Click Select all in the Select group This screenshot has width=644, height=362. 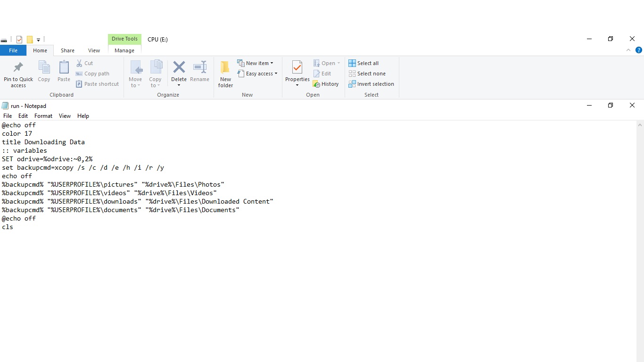coord(363,63)
